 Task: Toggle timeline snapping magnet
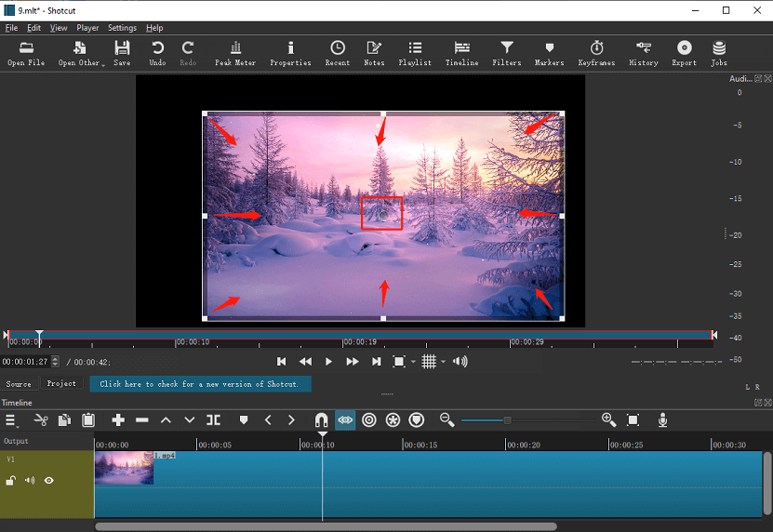pyautogui.click(x=321, y=420)
